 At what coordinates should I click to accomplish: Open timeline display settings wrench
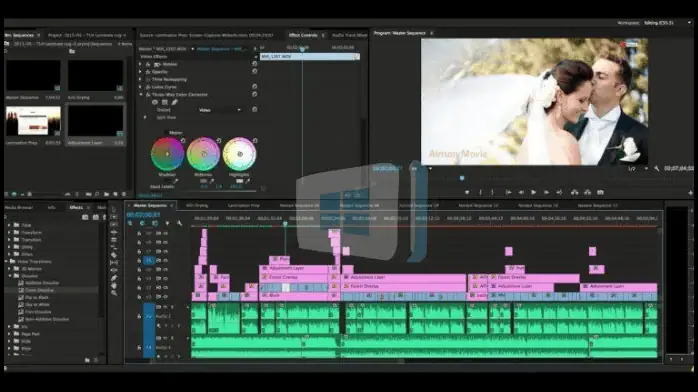point(179,223)
